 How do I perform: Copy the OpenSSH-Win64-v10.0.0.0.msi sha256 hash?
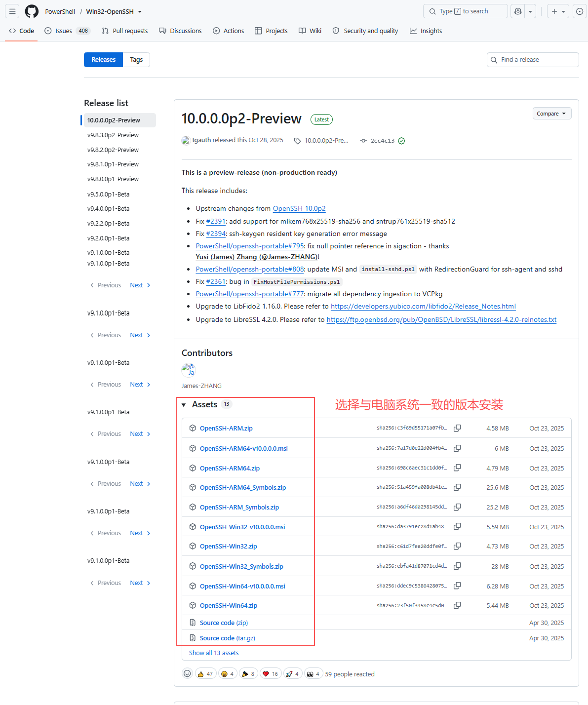coord(457,586)
